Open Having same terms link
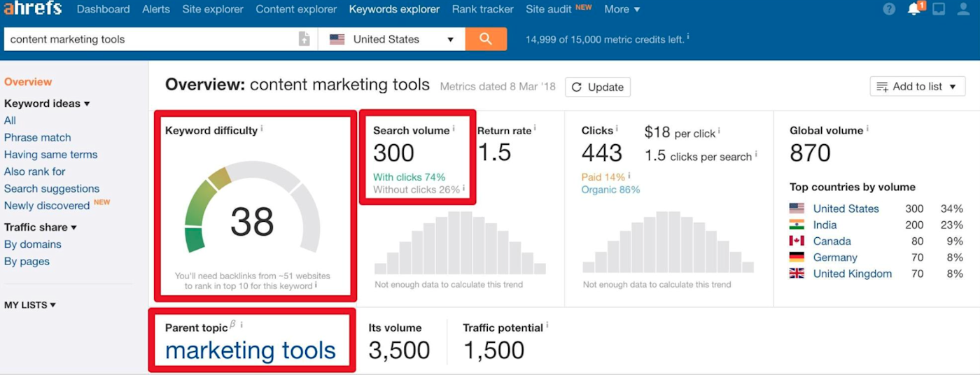 click(51, 155)
